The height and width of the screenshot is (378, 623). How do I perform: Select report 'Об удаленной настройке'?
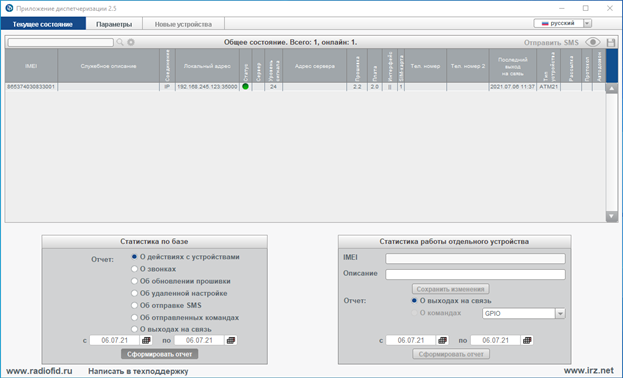(134, 293)
